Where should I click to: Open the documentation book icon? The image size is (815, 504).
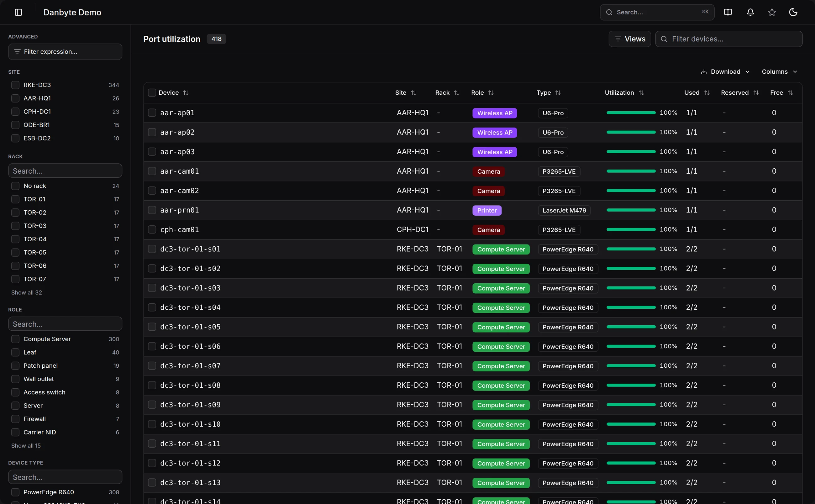coord(728,12)
